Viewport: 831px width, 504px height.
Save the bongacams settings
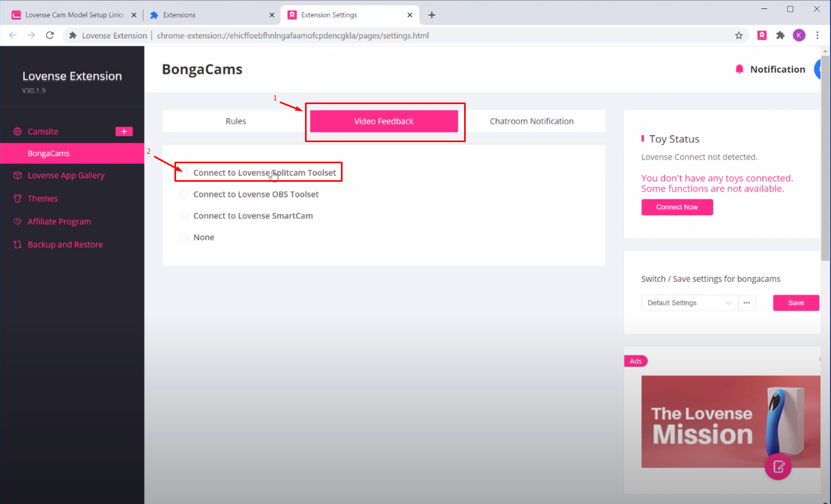(x=796, y=303)
